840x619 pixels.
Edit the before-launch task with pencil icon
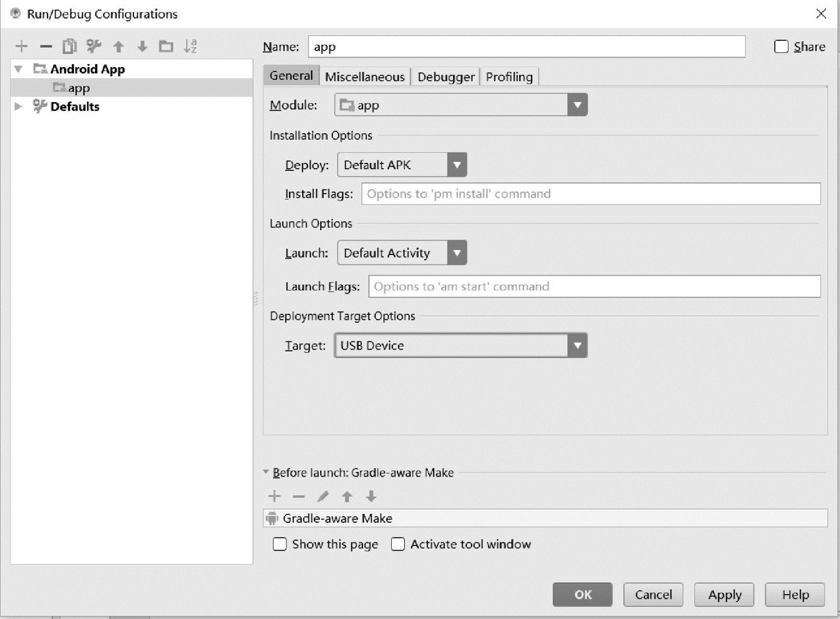[x=323, y=496]
